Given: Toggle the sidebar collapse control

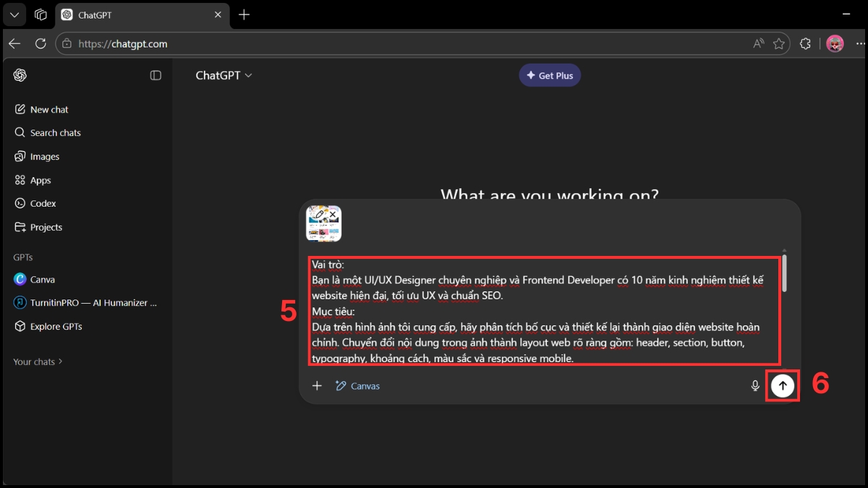Looking at the screenshot, I should pos(156,74).
